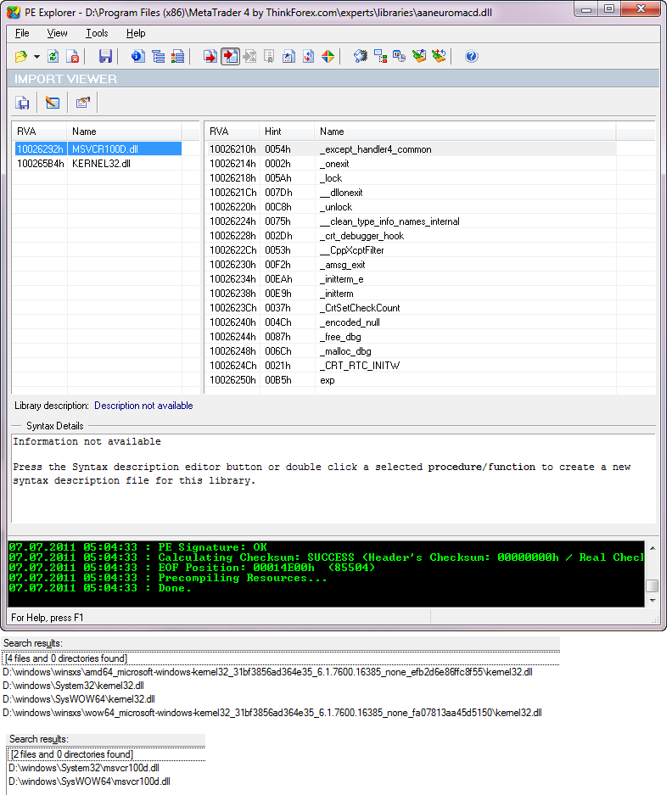Select the _unlock function row

[411, 207]
